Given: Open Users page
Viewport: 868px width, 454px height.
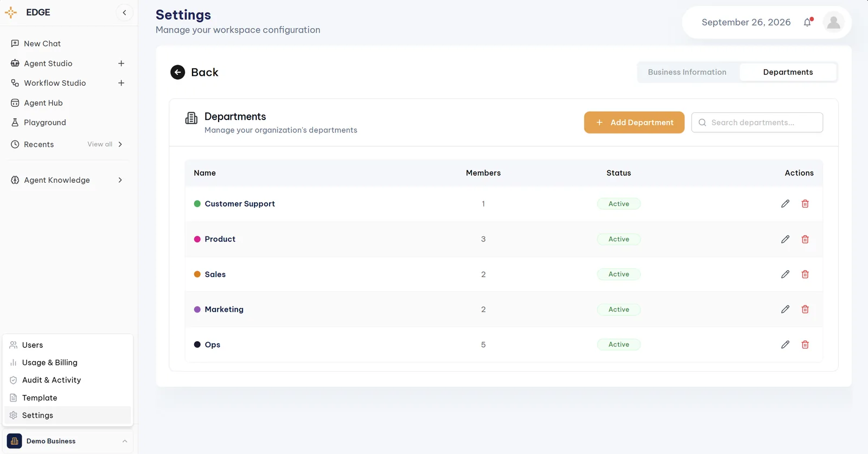Looking at the screenshot, I should click(x=68, y=345).
